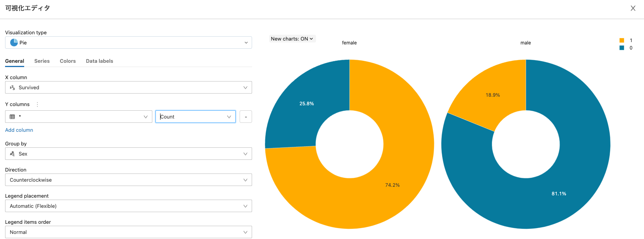
Task: Click the Pie chart type icon
Action: tap(14, 42)
